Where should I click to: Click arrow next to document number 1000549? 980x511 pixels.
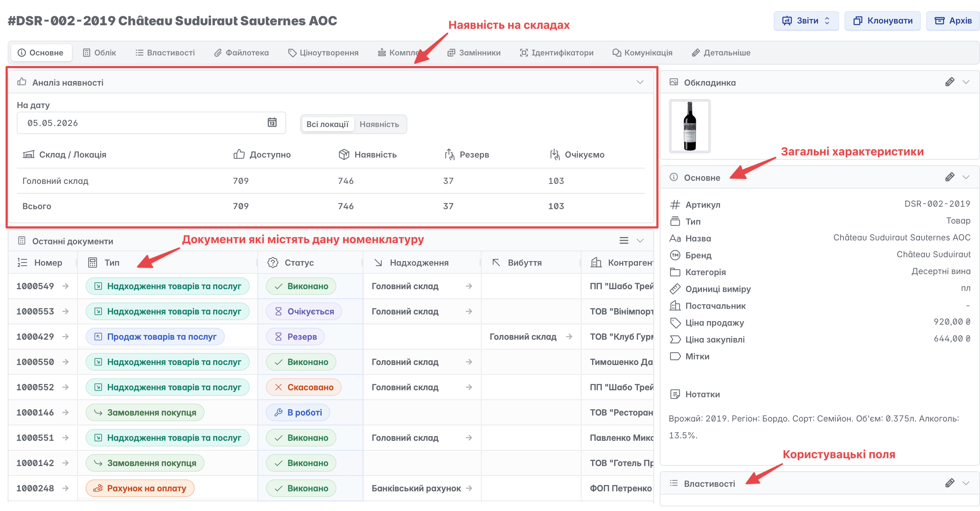(66, 286)
